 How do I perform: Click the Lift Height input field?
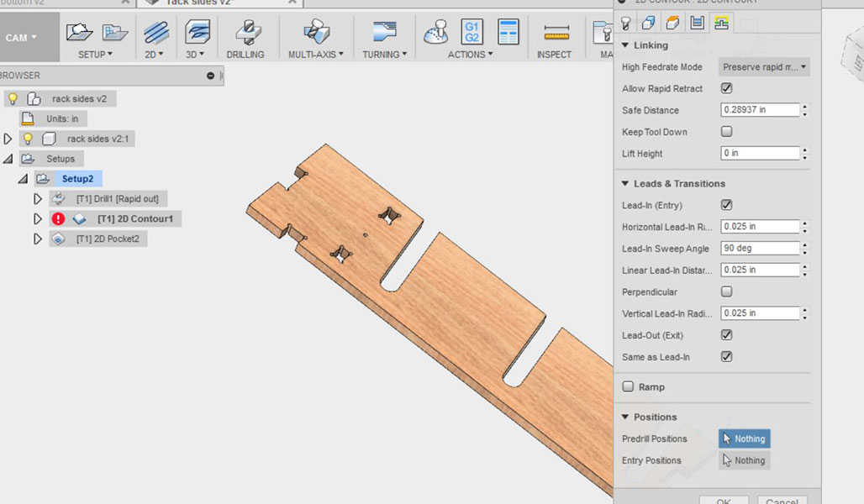click(x=760, y=153)
